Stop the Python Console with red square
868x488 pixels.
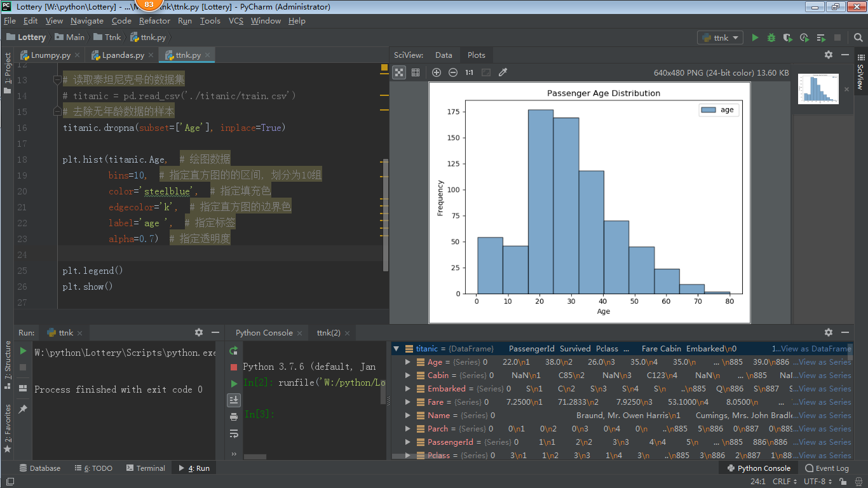(x=234, y=367)
